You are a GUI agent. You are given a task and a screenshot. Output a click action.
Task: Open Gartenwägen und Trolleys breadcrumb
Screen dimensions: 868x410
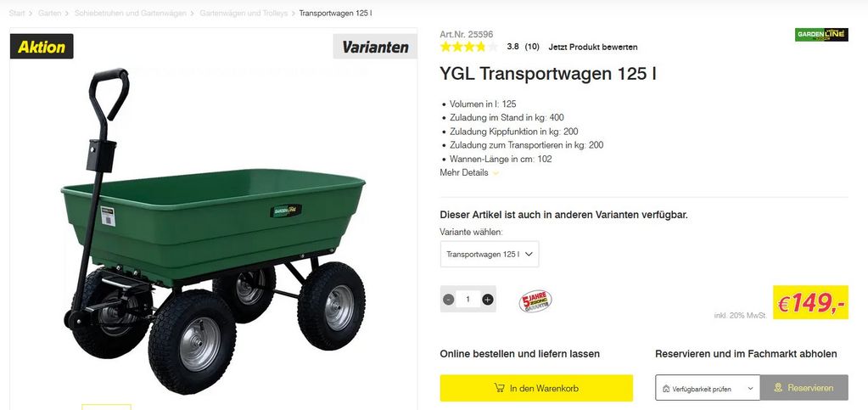pos(244,13)
